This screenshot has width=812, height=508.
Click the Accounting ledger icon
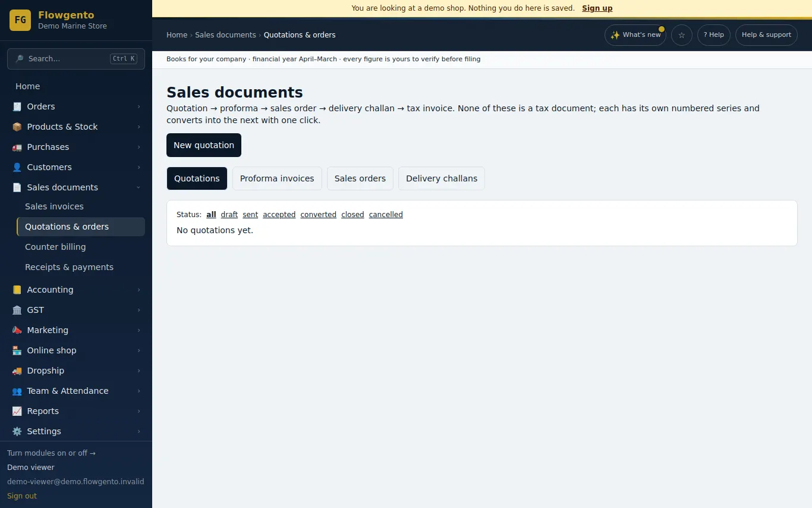(17, 290)
